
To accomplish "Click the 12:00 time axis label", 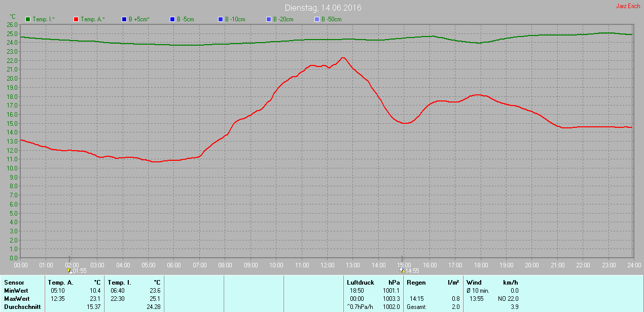I will 328,265.
